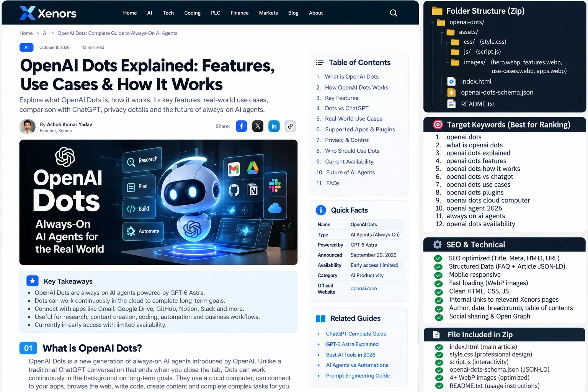The height and width of the screenshot is (392, 588).
Task: Click the OpenAI Dots hero image
Action: [x=158, y=202]
